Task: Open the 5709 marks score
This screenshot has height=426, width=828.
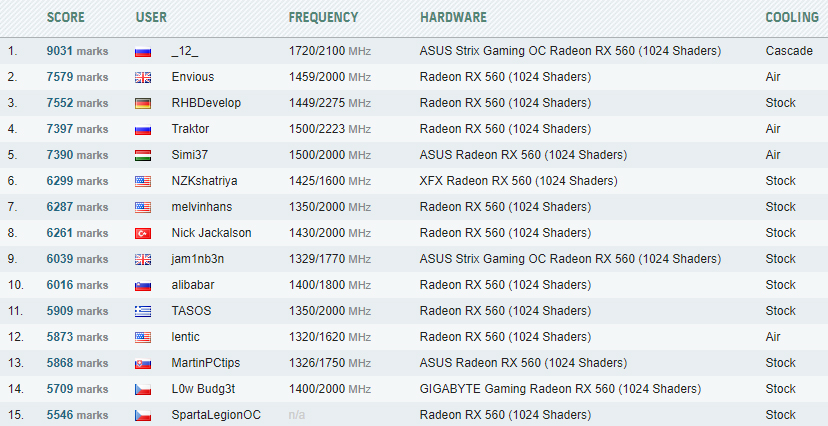Action: click(x=77, y=389)
